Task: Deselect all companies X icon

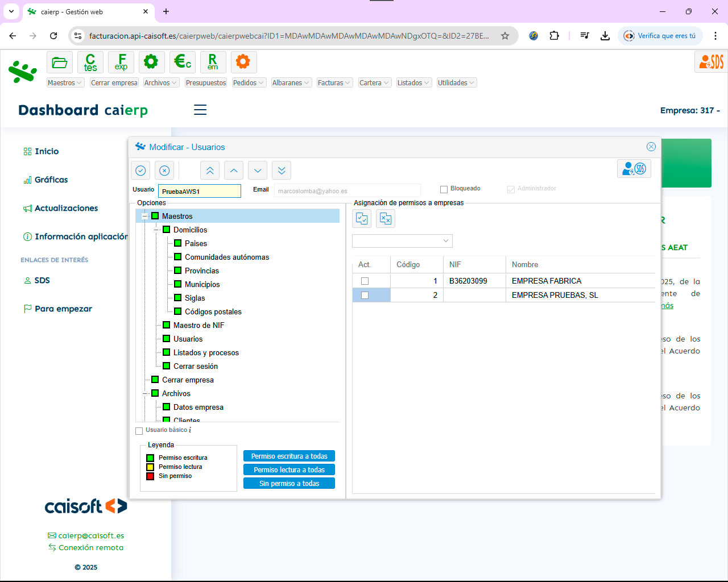Action: click(386, 219)
